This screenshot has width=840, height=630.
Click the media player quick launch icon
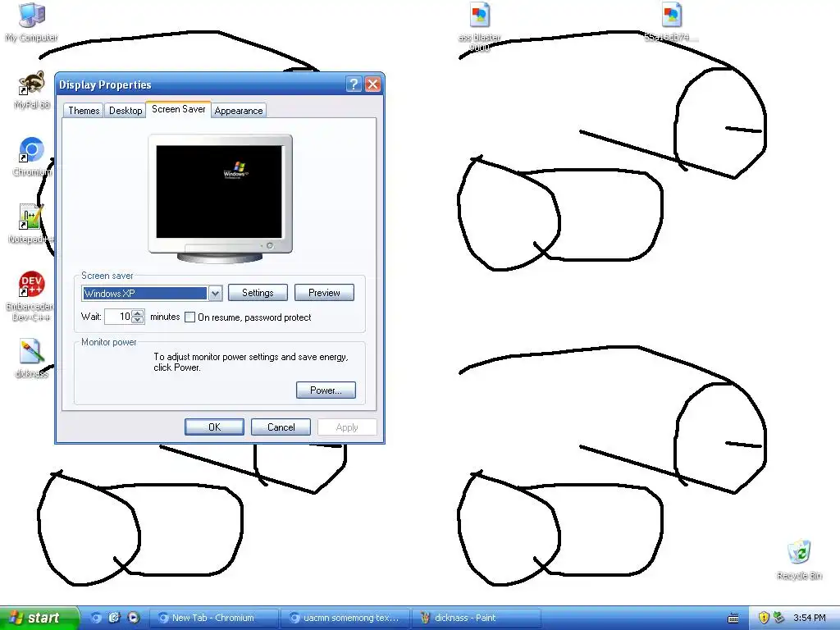(x=134, y=618)
